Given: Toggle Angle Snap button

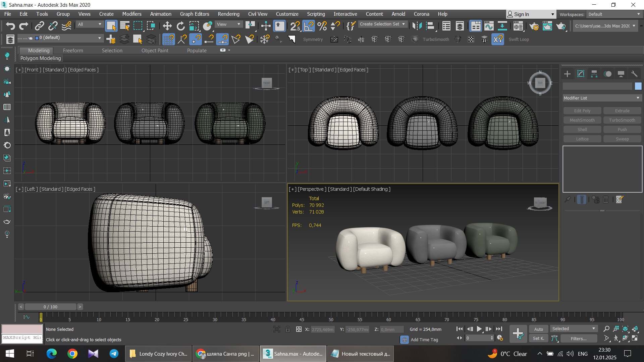Looking at the screenshot, I should [309, 26].
